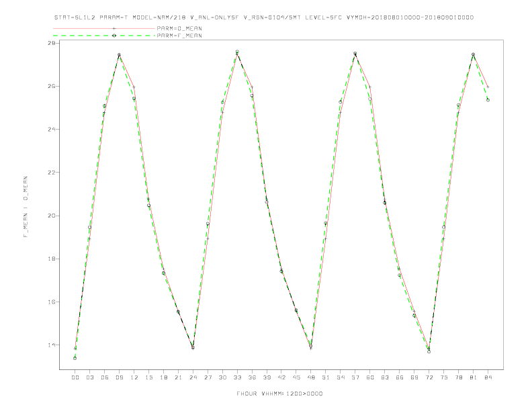Click the PARM=O_MEAN legend label

point(179,28)
